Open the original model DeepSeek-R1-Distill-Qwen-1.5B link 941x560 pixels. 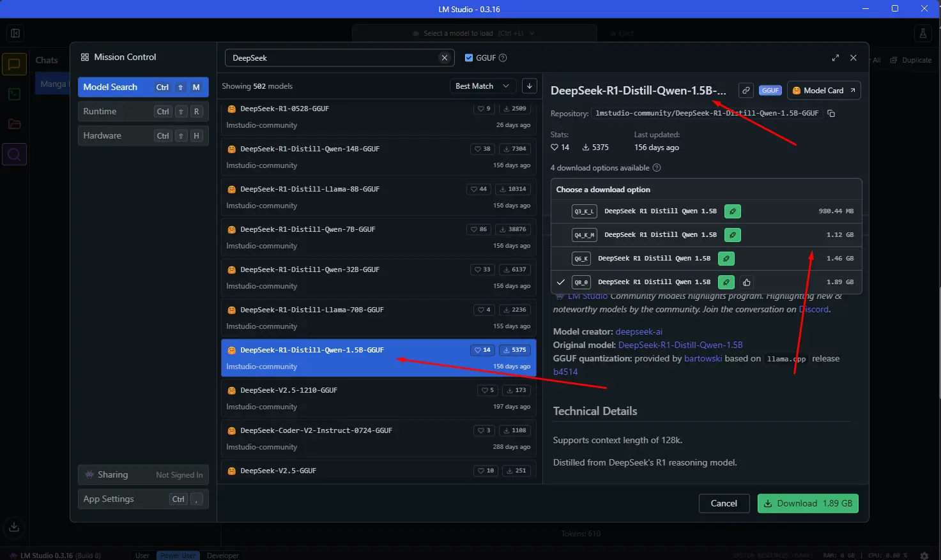pos(680,345)
